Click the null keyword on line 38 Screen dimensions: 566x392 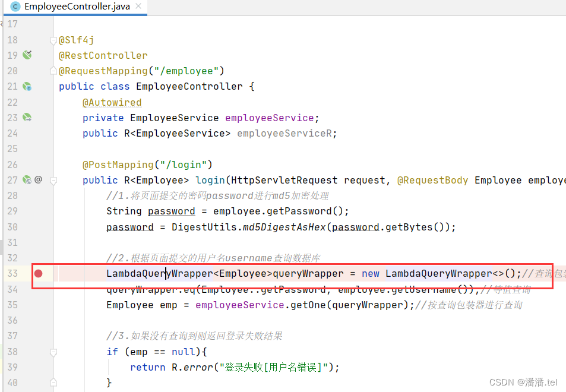(184, 352)
